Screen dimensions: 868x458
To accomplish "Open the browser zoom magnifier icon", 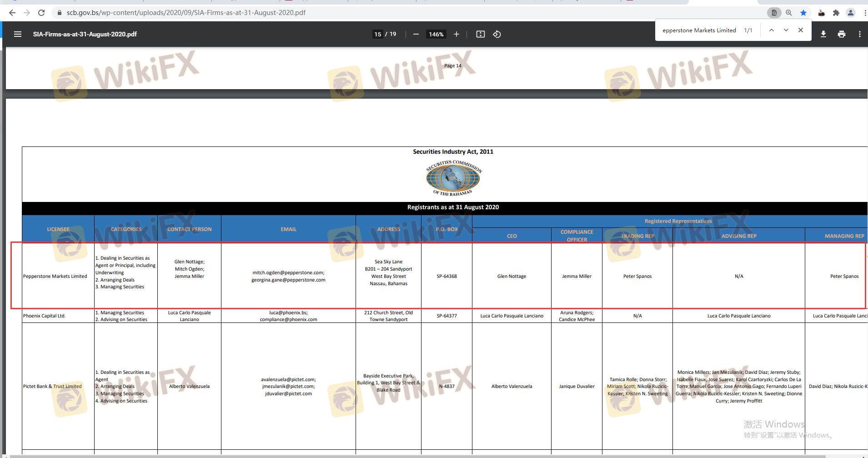I will [789, 13].
